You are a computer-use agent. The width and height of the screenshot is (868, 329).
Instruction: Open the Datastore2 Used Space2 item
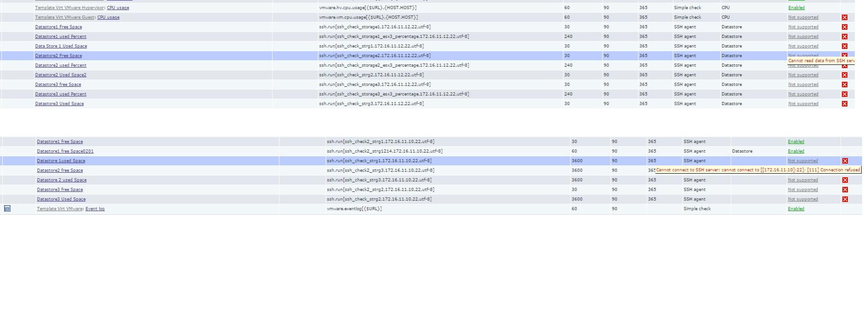pos(61,75)
